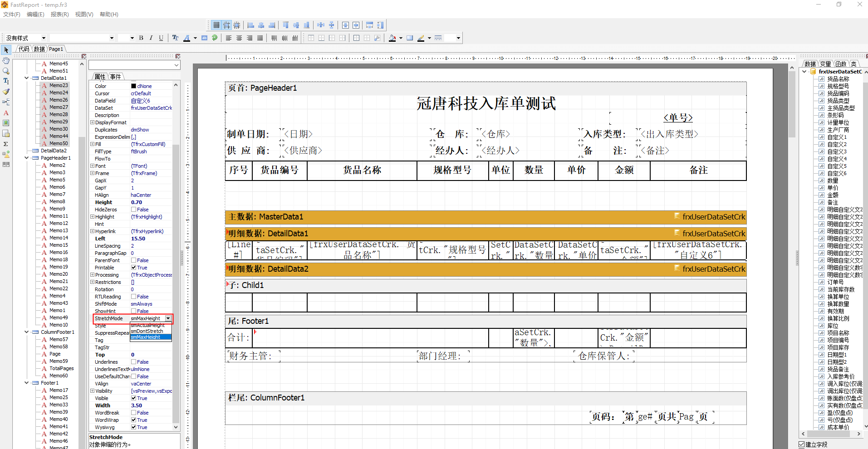Apply Bold formatting
The height and width of the screenshot is (449, 868).
pos(141,38)
